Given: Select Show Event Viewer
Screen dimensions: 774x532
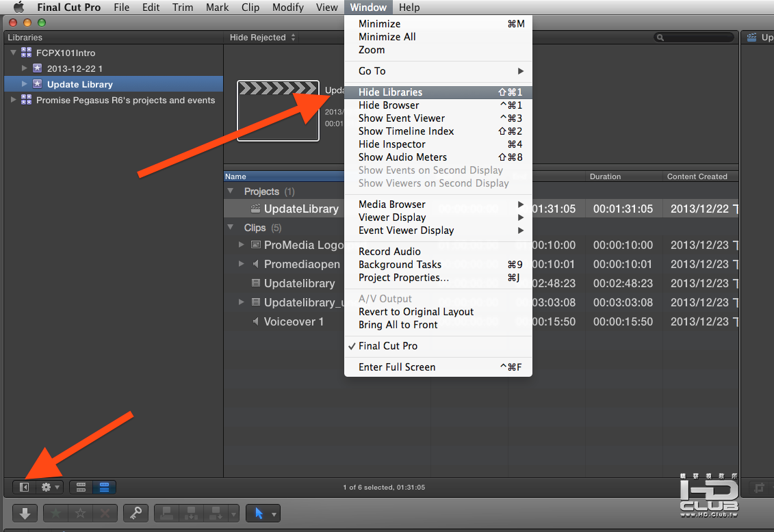Looking at the screenshot, I should click(438, 118).
